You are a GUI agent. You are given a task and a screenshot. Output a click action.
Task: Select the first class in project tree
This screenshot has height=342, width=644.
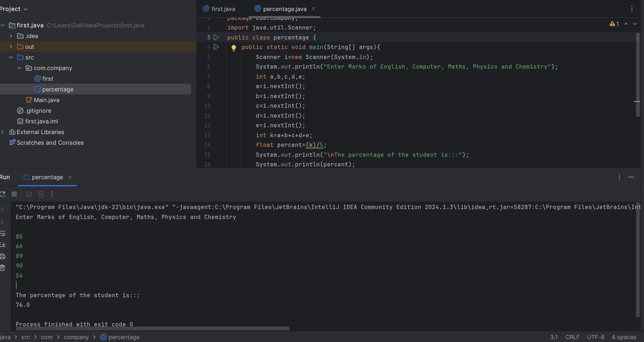[47, 79]
